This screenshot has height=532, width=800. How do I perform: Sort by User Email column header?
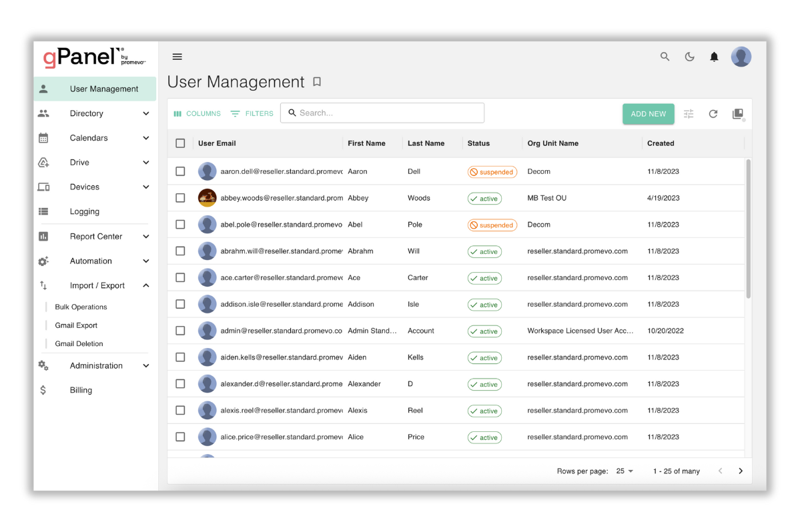point(217,143)
